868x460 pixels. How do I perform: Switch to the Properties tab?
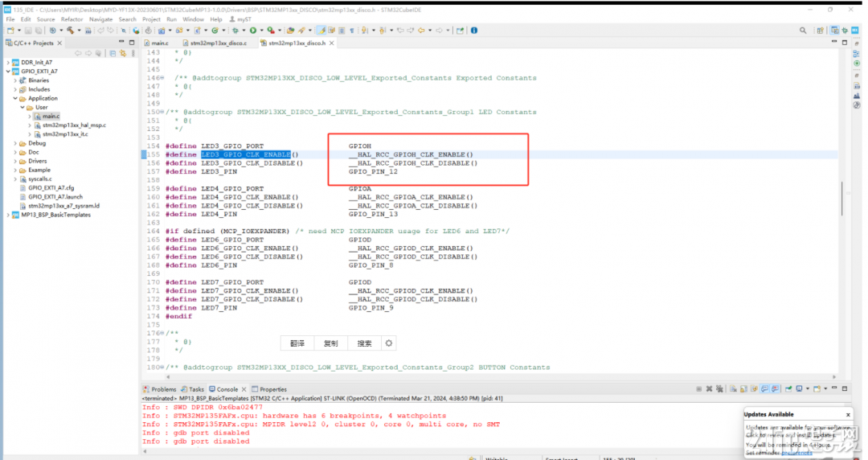269,389
